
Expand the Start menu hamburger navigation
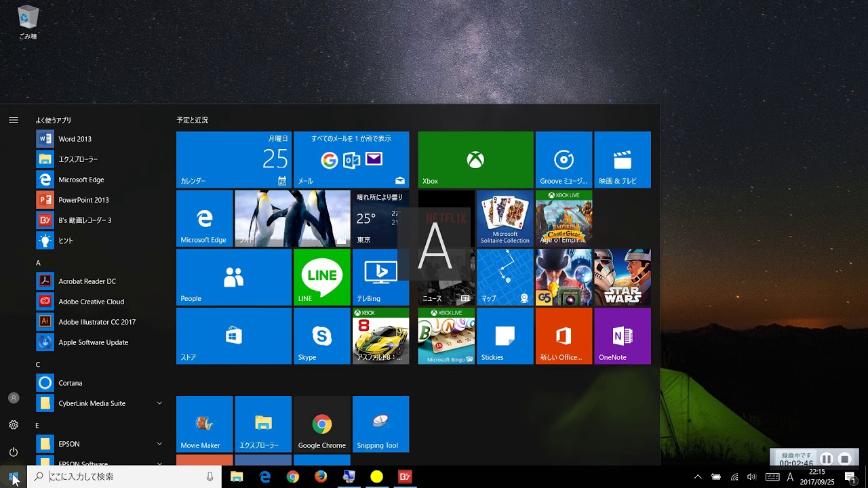[14, 120]
